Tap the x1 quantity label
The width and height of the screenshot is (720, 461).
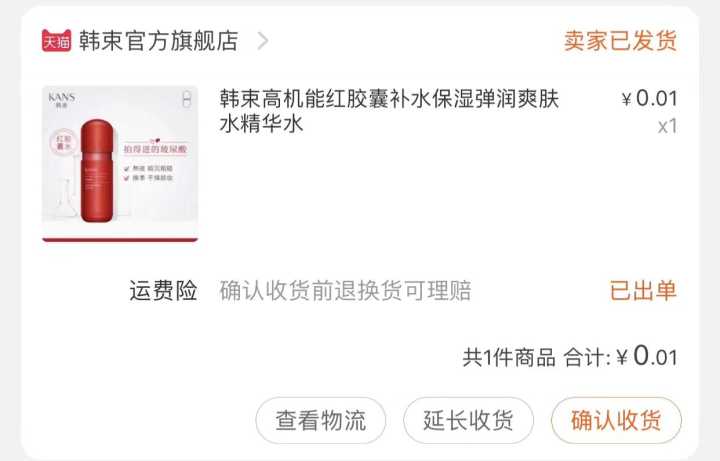[667, 126]
